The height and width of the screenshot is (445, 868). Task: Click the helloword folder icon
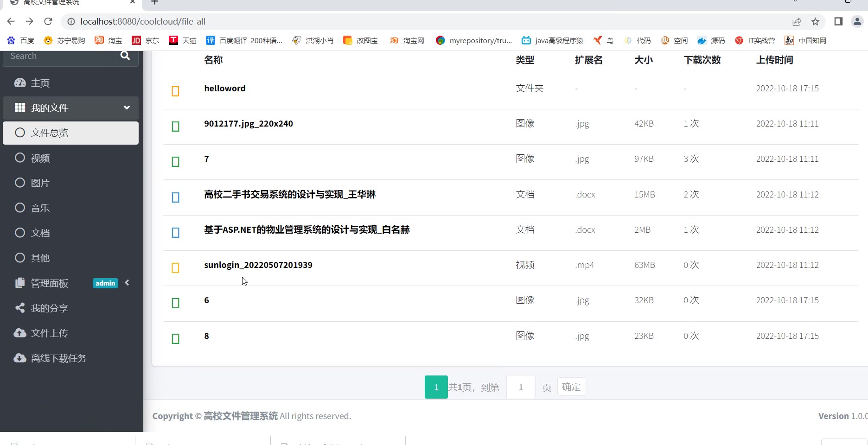point(176,91)
